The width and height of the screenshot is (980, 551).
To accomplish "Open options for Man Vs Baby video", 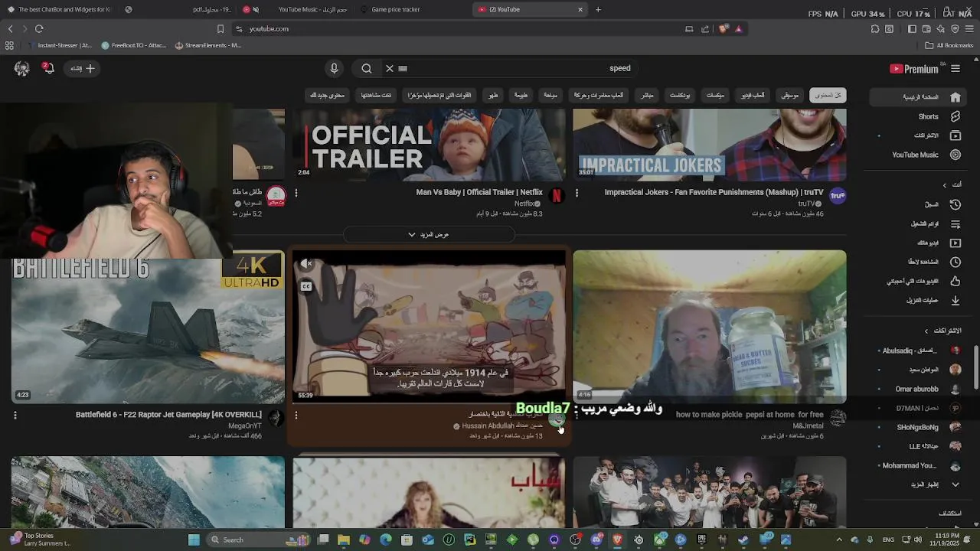I will pos(296,193).
